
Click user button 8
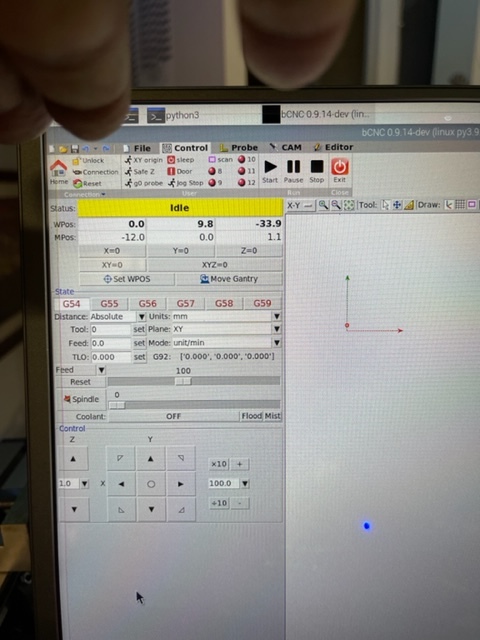pyautogui.click(x=215, y=171)
